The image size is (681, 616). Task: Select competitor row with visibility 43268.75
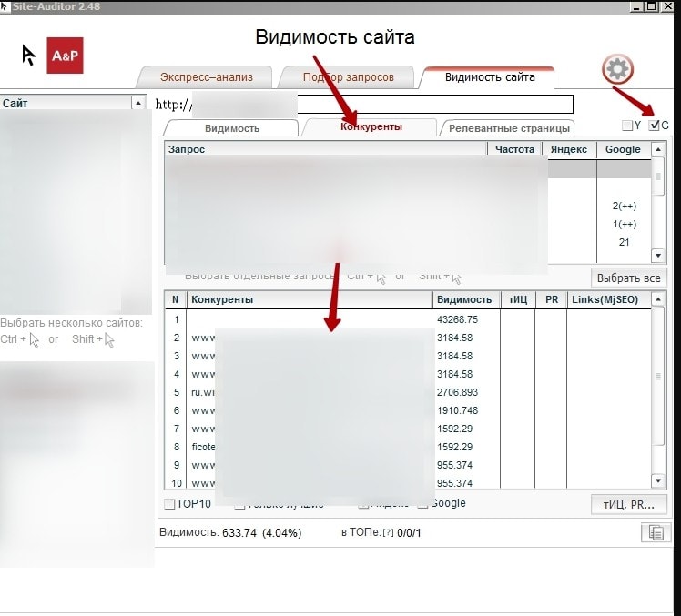click(408, 319)
